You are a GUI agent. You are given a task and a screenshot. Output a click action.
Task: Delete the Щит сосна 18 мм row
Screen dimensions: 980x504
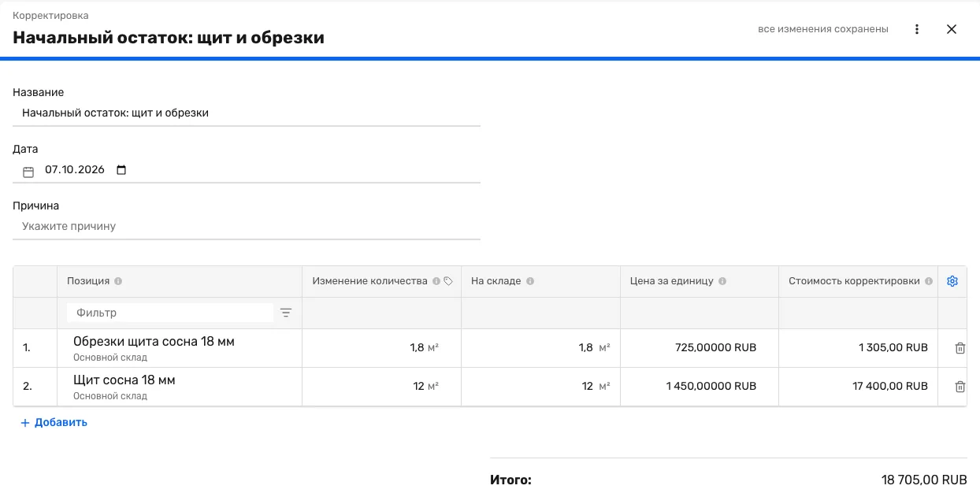point(960,387)
